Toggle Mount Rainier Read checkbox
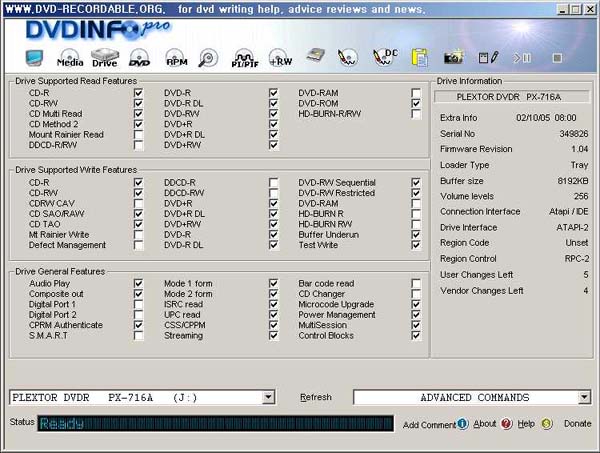This screenshot has width=600, height=453. (x=139, y=135)
